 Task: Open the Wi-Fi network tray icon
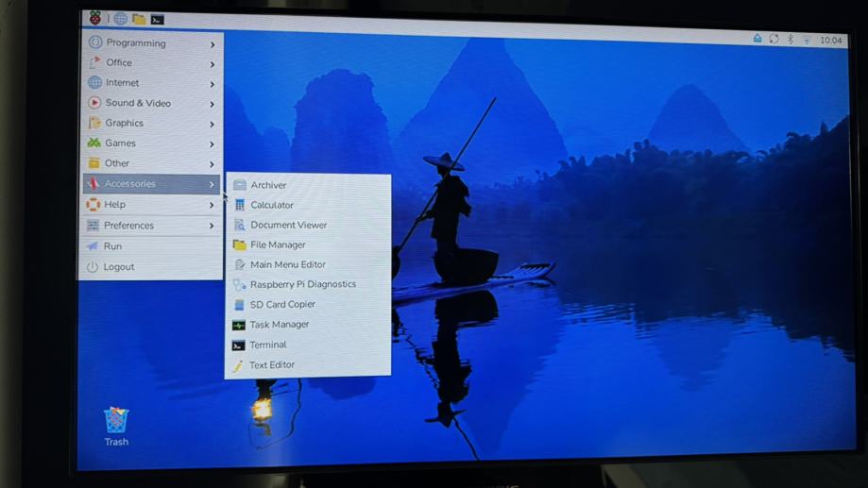(x=807, y=41)
